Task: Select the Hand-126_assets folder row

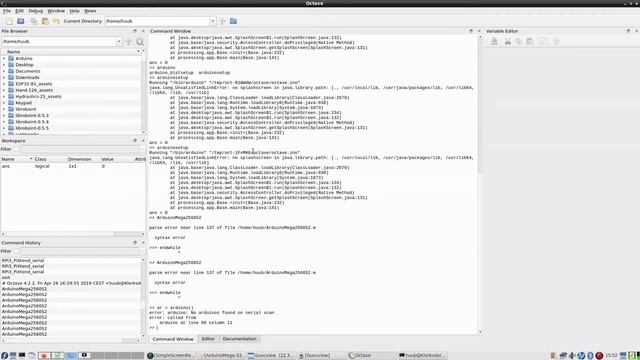Action: (71, 90)
